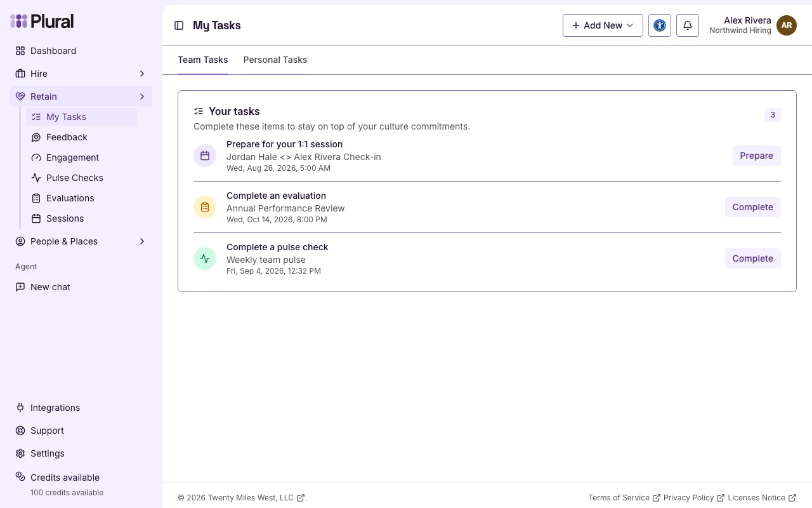This screenshot has width=812, height=508.
Task: Go to Feedback in the sidebar
Action: pyautogui.click(x=81, y=137)
